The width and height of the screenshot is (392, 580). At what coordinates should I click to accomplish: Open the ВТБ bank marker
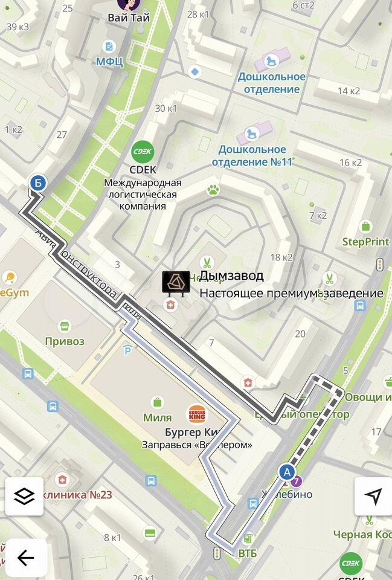click(248, 539)
